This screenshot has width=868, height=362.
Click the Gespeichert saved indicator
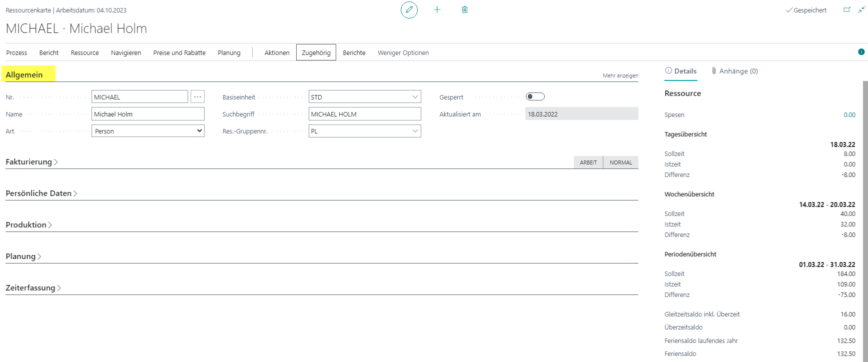coord(806,10)
